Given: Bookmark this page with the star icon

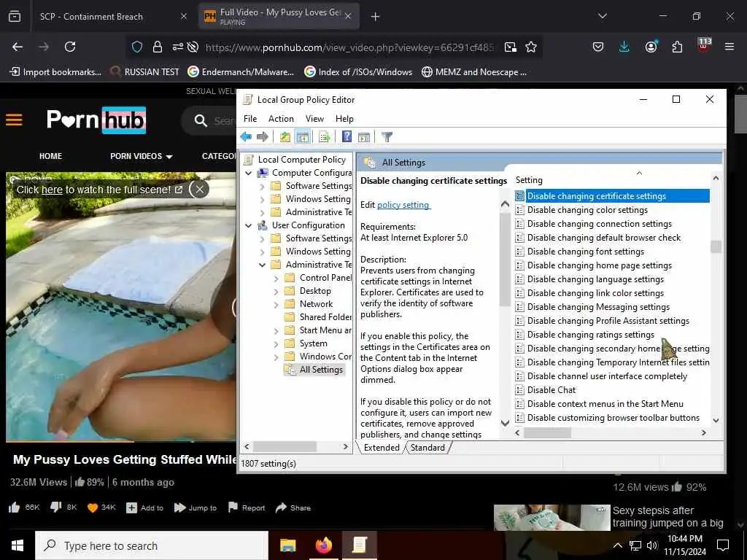Looking at the screenshot, I should tap(531, 47).
